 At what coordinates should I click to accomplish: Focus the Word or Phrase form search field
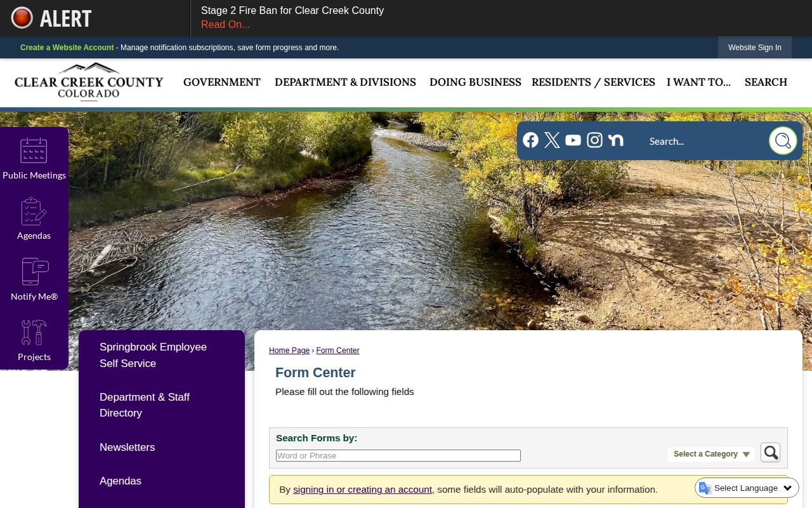[x=398, y=455]
